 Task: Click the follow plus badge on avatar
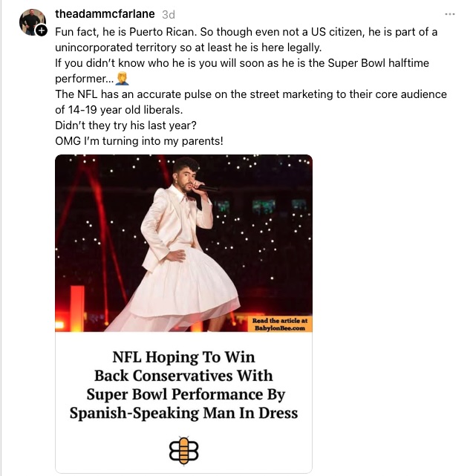point(41,31)
